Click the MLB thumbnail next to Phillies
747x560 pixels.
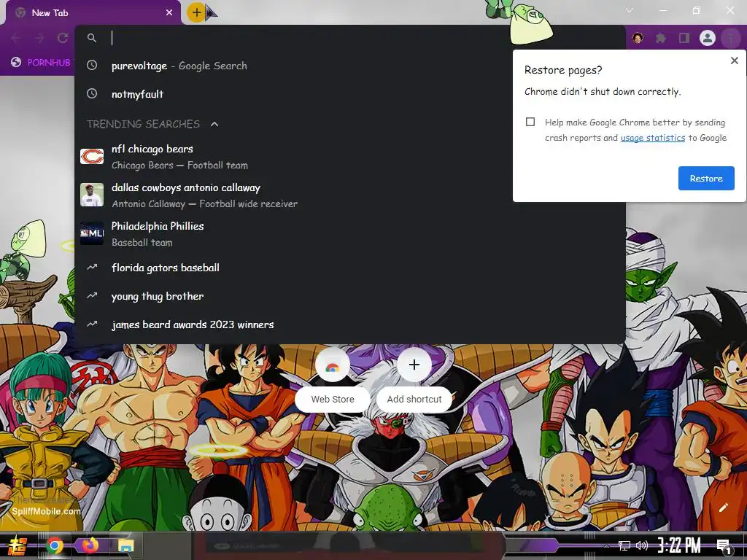point(92,233)
